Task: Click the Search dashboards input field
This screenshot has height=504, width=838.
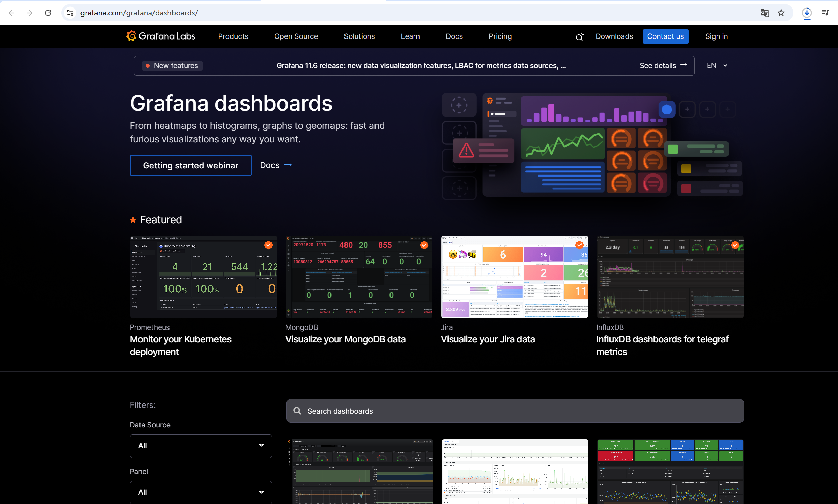Action: (515, 411)
